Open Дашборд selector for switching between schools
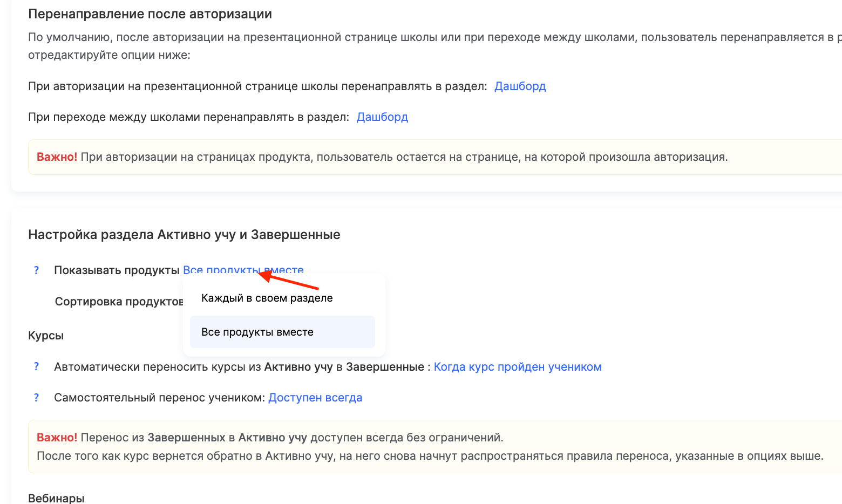 (x=382, y=117)
